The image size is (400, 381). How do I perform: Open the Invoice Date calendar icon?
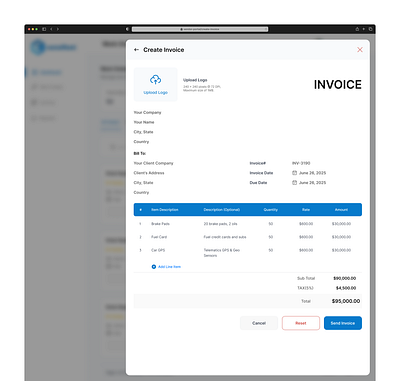295,173
